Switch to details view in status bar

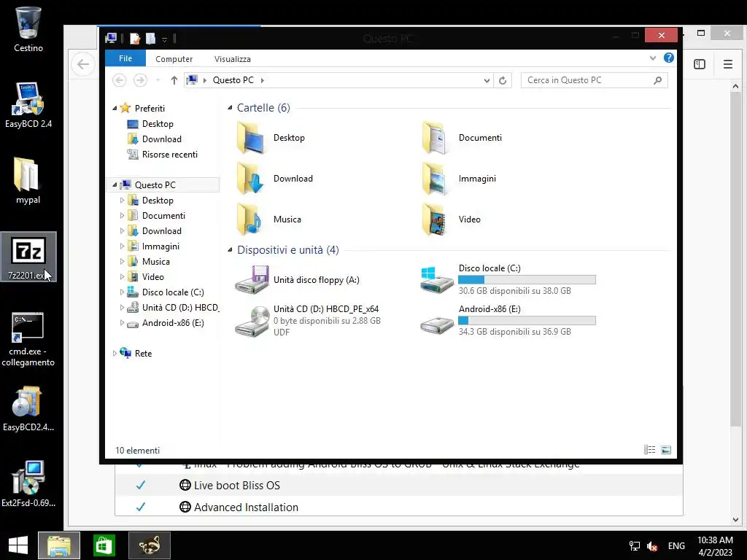[650, 450]
